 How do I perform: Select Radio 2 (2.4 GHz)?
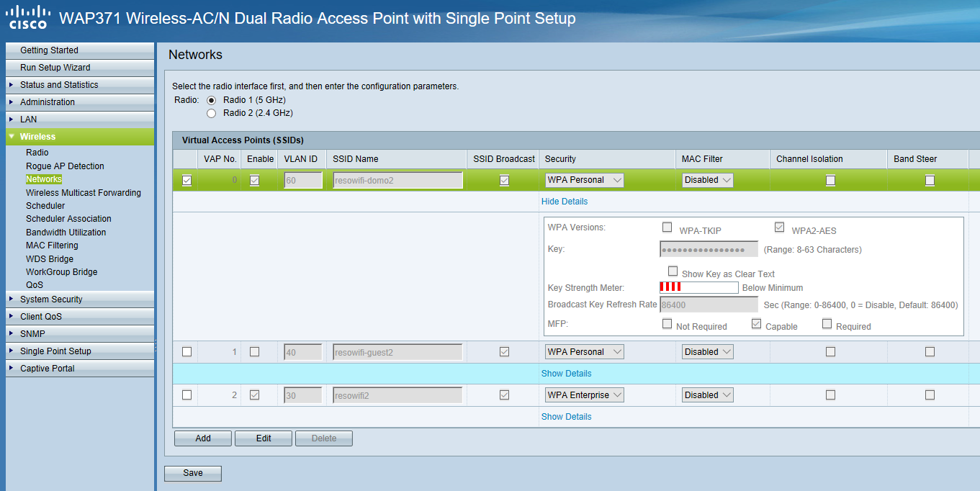point(212,113)
